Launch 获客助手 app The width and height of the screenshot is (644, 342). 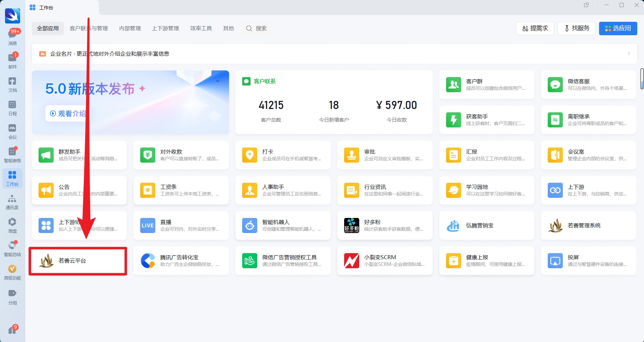pos(487,120)
